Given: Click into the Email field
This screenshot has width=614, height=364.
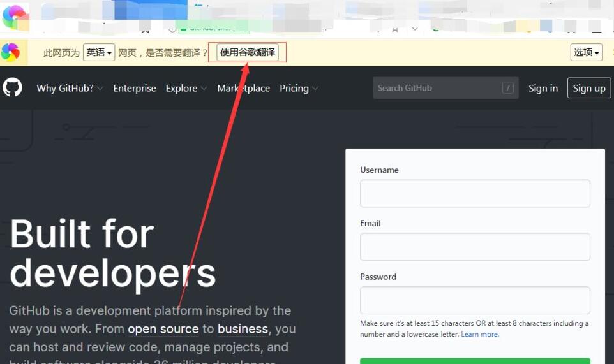Looking at the screenshot, I should click(475, 247).
